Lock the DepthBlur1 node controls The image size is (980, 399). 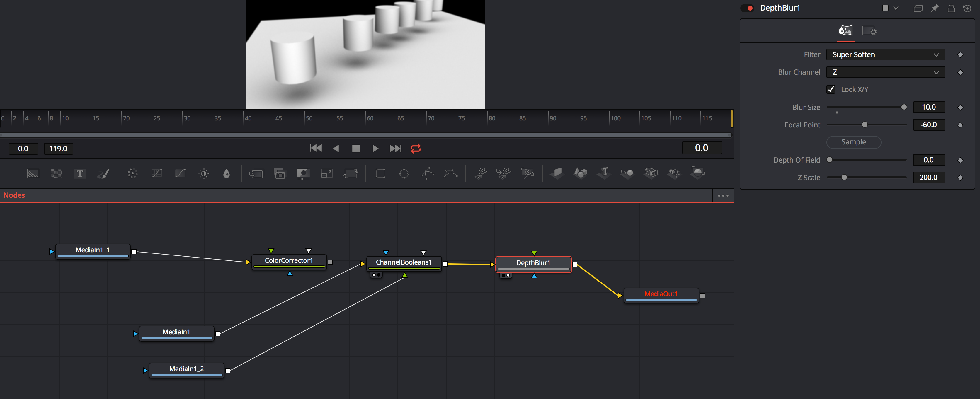(951, 8)
